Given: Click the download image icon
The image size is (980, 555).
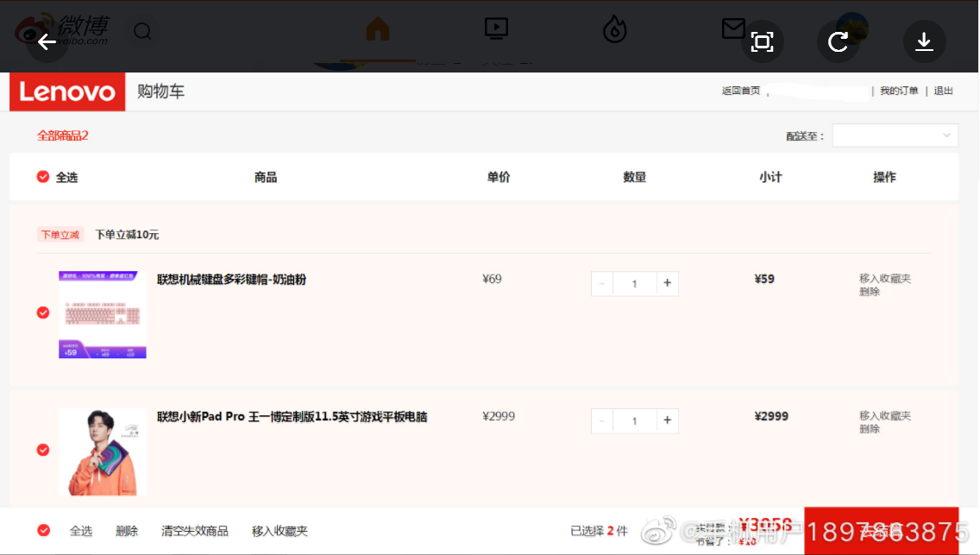Looking at the screenshot, I should coord(925,42).
